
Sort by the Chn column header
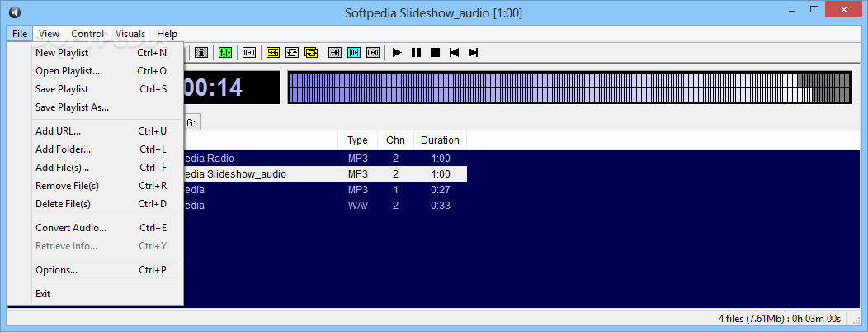[395, 140]
